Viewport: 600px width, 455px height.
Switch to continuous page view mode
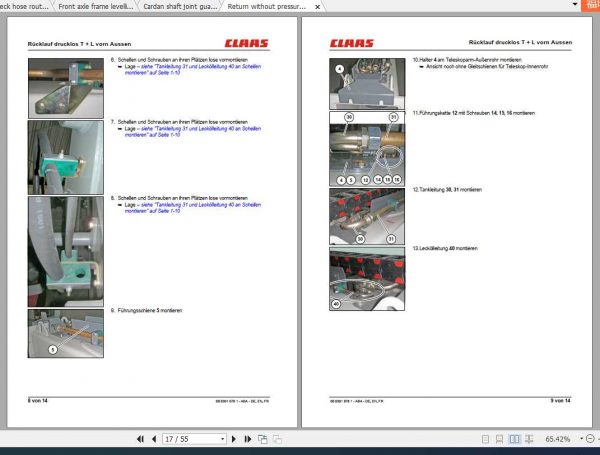499,439
